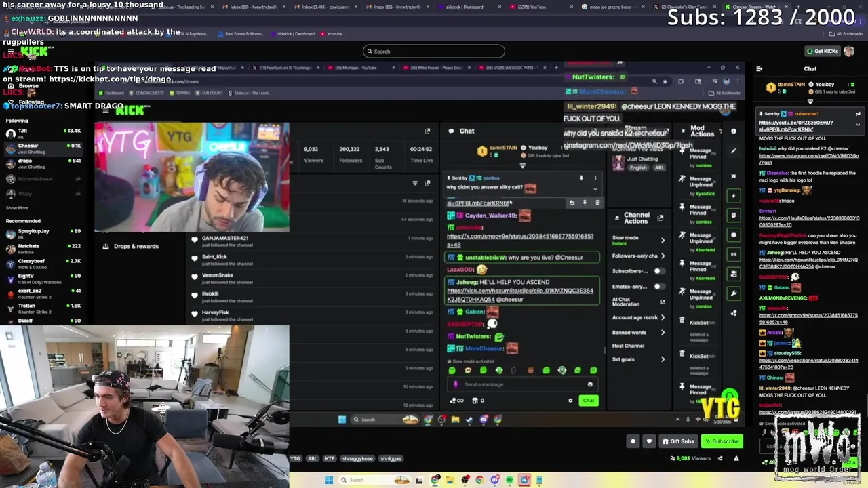
Task: Click the green Chat send button in dashboard
Action: pos(588,401)
